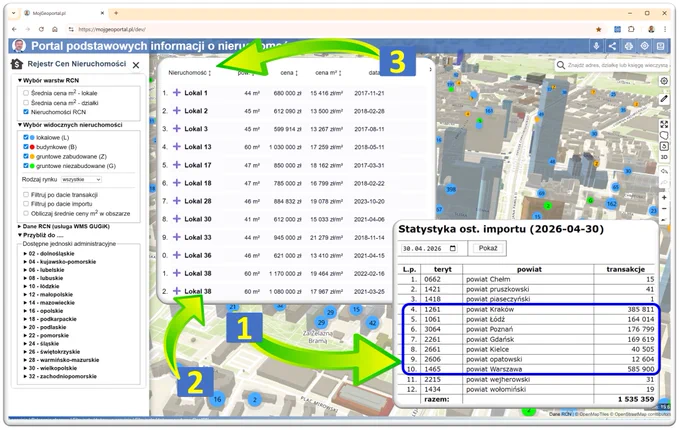Click the magnifier search icon

pyautogui.click(x=561, y=65)
